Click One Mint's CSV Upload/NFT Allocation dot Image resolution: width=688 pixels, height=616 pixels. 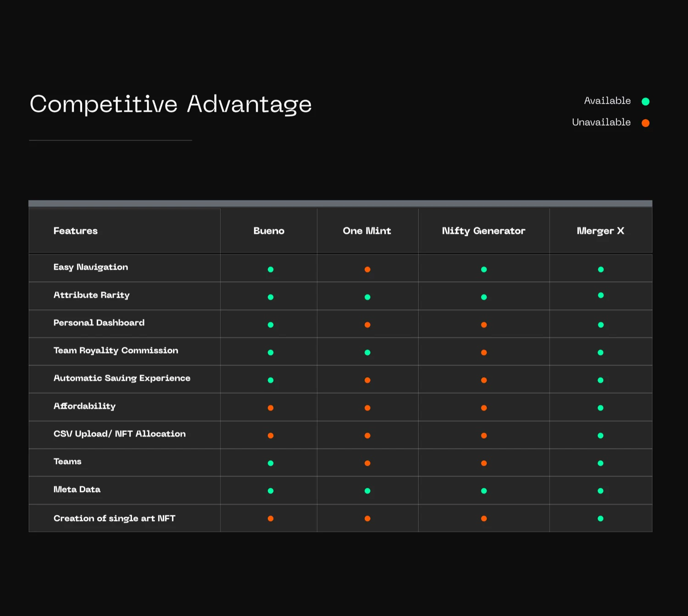coord(367,436)
